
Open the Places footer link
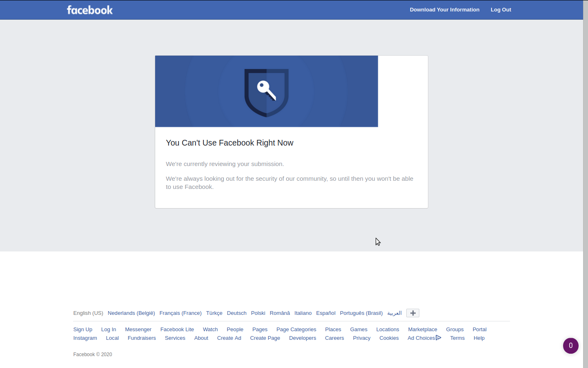tap(333, 330)
